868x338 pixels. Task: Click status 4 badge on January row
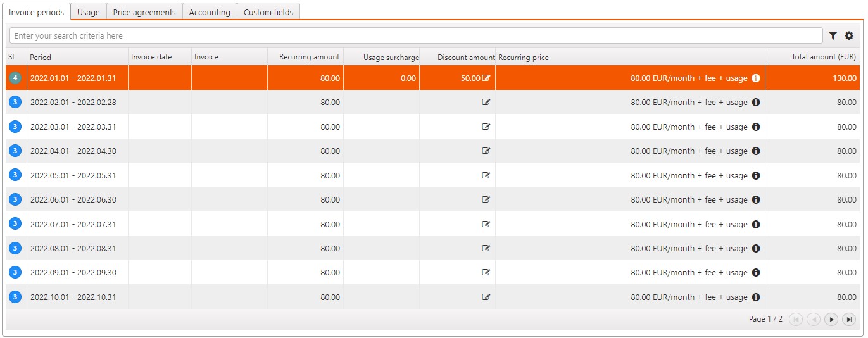point(15,78)
